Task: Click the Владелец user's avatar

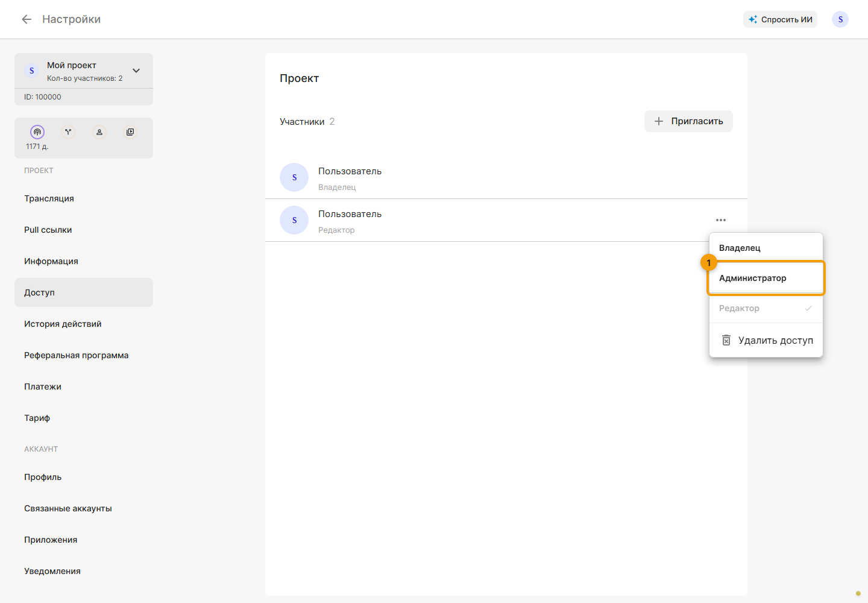Action: [294, 177]
